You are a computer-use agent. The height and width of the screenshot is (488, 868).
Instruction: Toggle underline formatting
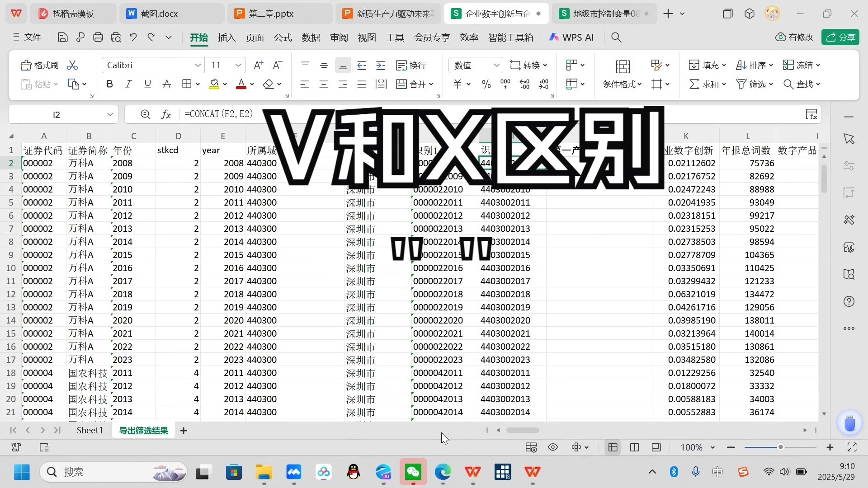point(147,84)
